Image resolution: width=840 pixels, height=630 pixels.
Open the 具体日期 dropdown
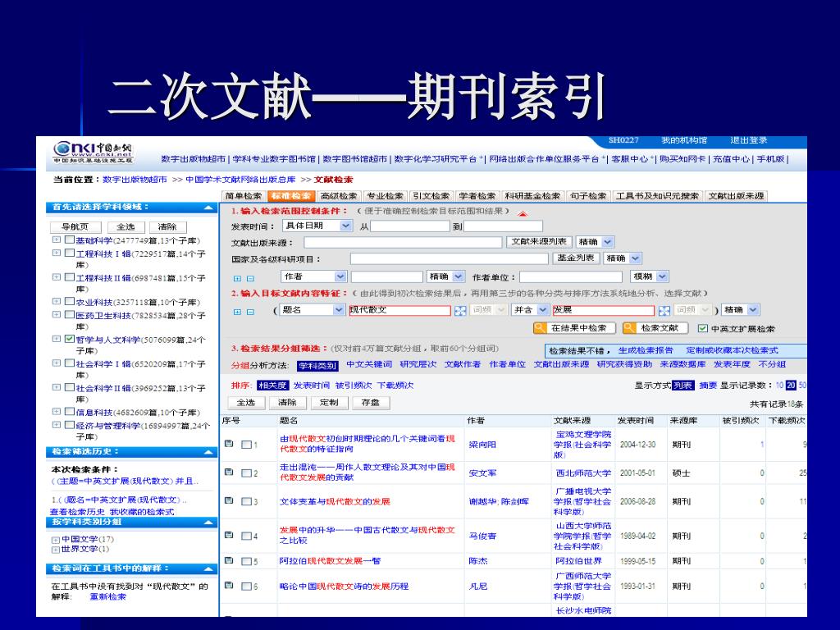[x=317, y=226]
